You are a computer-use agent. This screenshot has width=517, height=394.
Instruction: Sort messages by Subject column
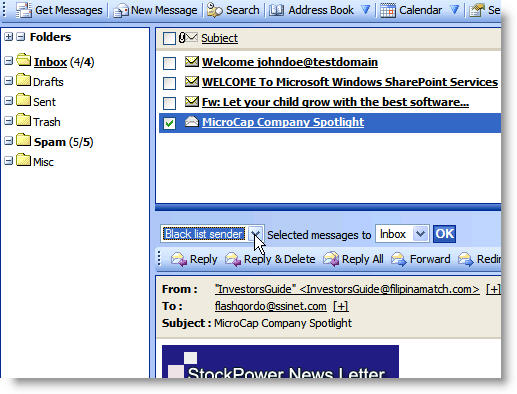(x=219, y=38)
